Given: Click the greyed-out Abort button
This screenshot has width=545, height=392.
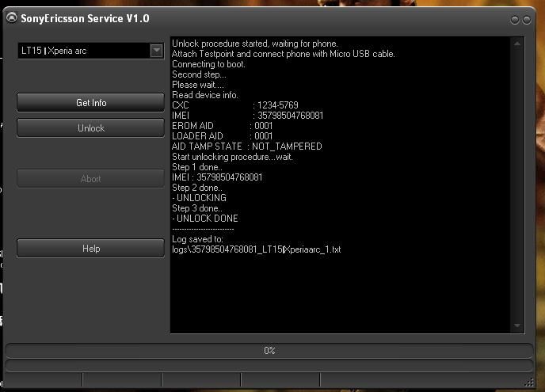Looking at the screenshot, I should click(x=90, y=179).
